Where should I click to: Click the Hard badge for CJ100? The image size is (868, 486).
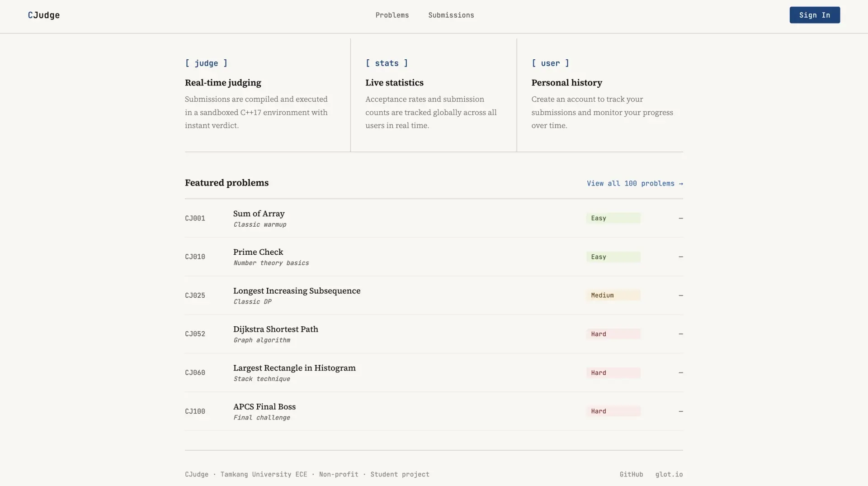613,411
